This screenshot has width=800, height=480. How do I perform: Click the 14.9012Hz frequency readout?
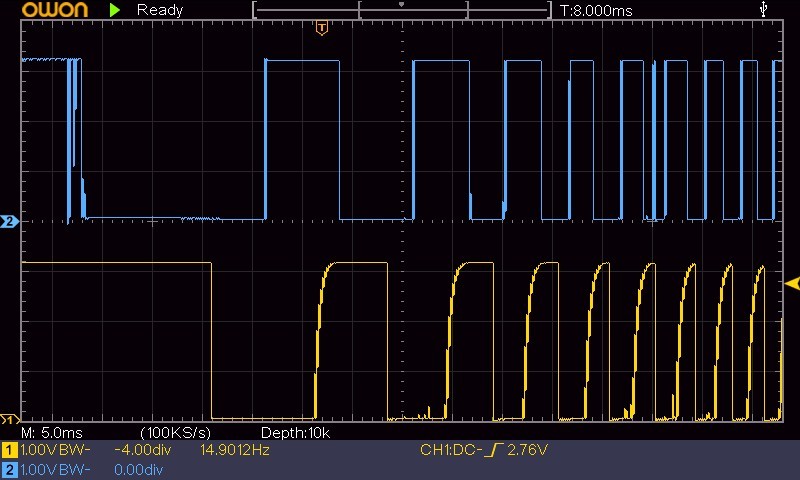(235, 450)
